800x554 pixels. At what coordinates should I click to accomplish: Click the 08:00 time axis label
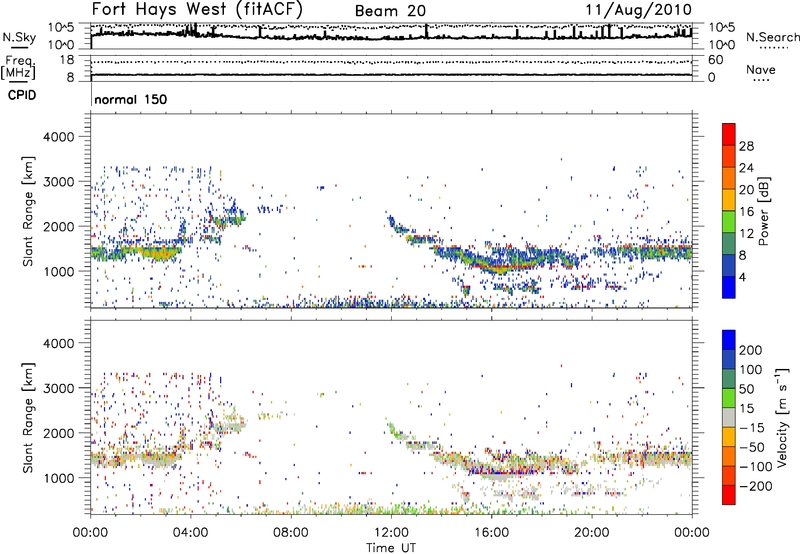click(291, 533)
